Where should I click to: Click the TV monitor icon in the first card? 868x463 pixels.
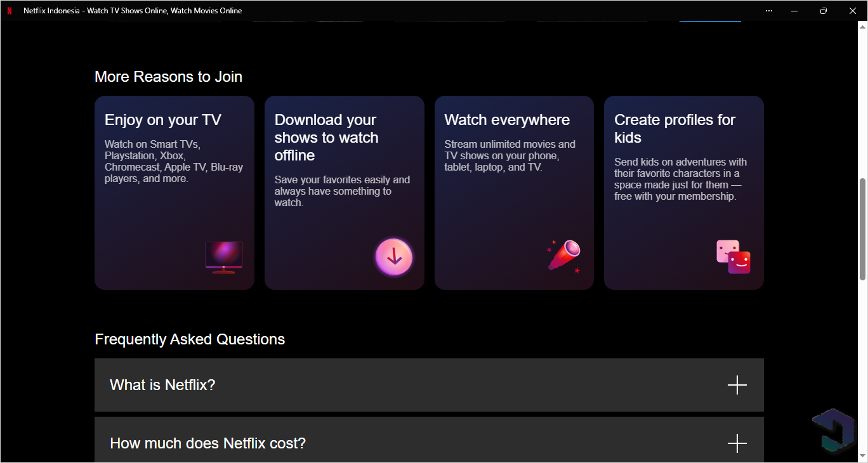coord(224,257)
